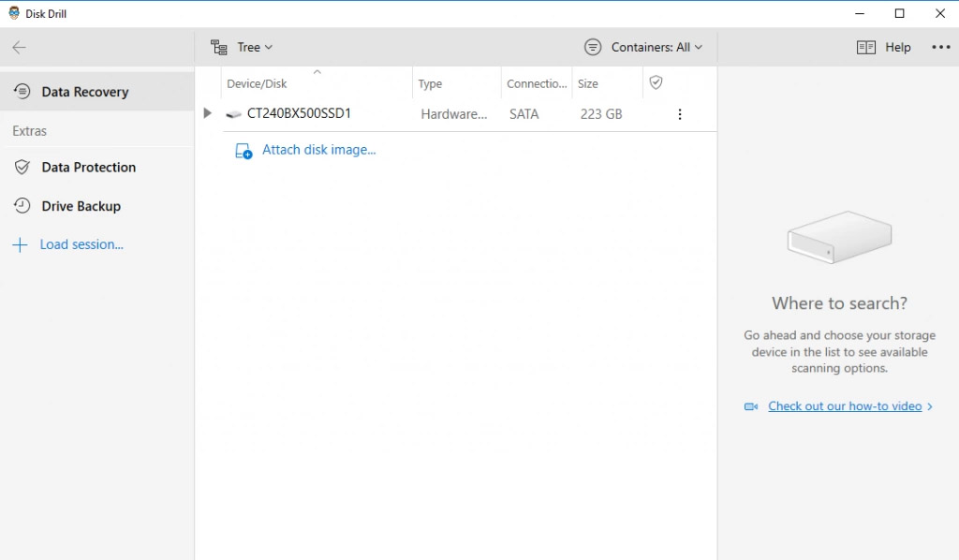Open the Containers: All filter dropdown
The height and width of the screenshot is (560, 959).
(643, 47)
